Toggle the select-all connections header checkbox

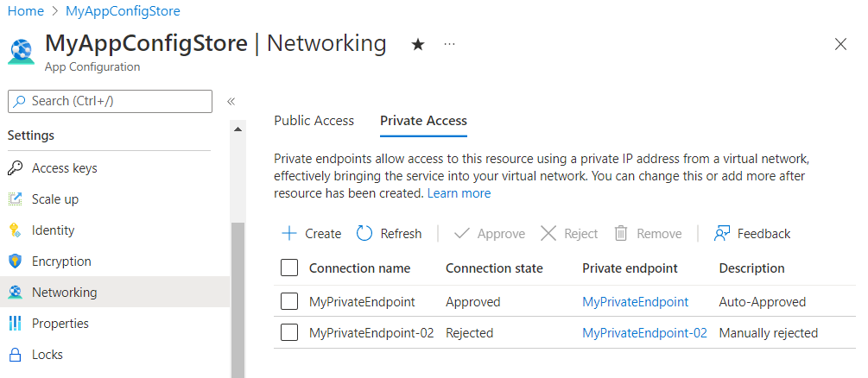tap(289, 268)
